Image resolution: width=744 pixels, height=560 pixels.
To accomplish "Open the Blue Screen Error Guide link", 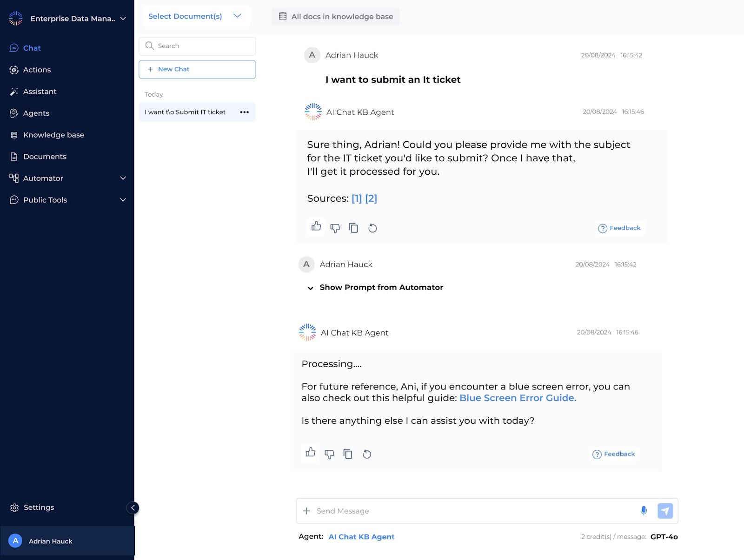I will coord(518,398).
